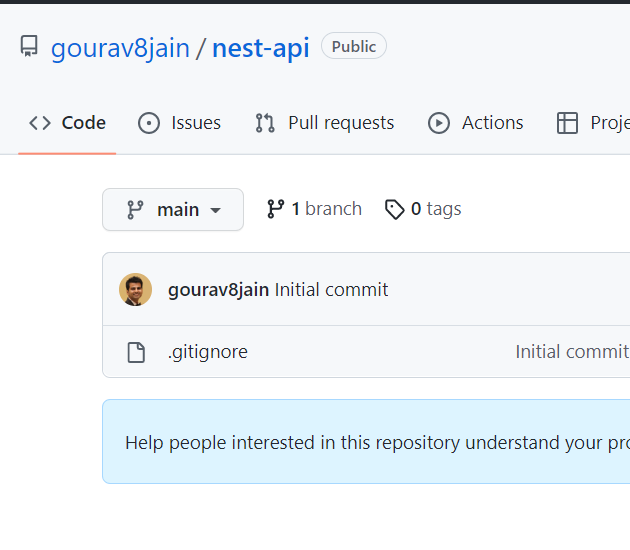
Task: Click the Projects table icon
Action: (x=567, y=123)
